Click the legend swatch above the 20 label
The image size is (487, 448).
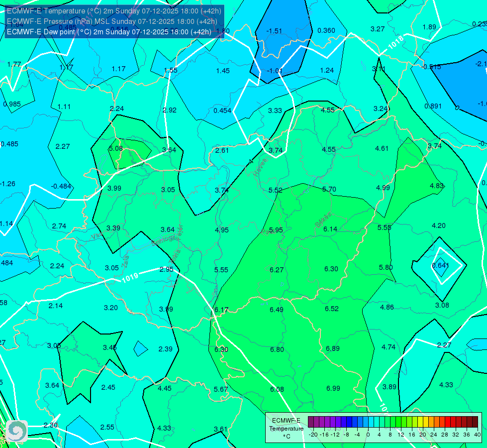pos(420,422)
